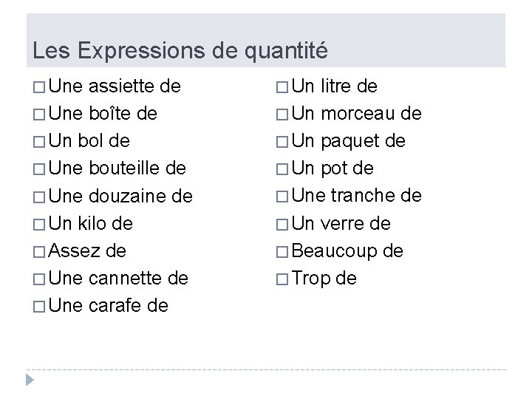Viewport: 532px width, 399px height.
Task: Click the dashed divider line above the footer
Action: 266,369
